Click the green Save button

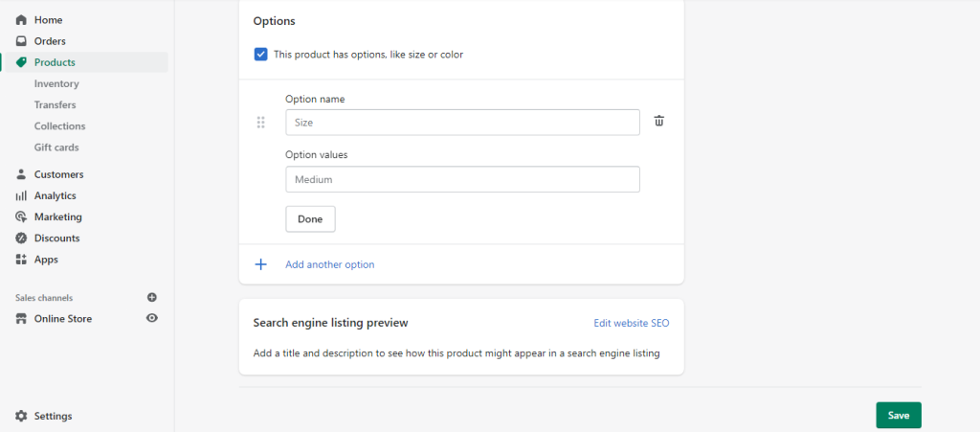coord(899,415)
